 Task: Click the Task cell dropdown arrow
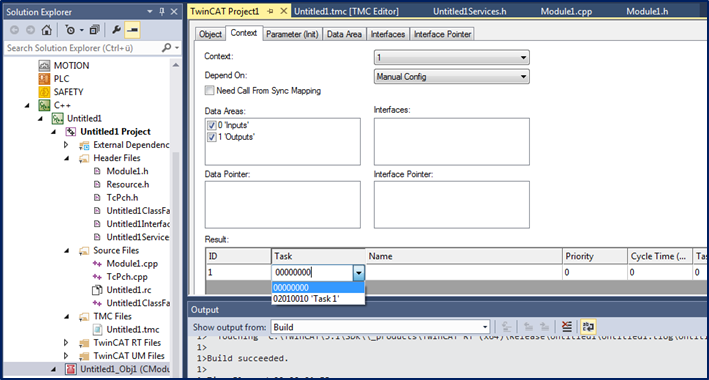pyautogui.click(x=358, y=272)
